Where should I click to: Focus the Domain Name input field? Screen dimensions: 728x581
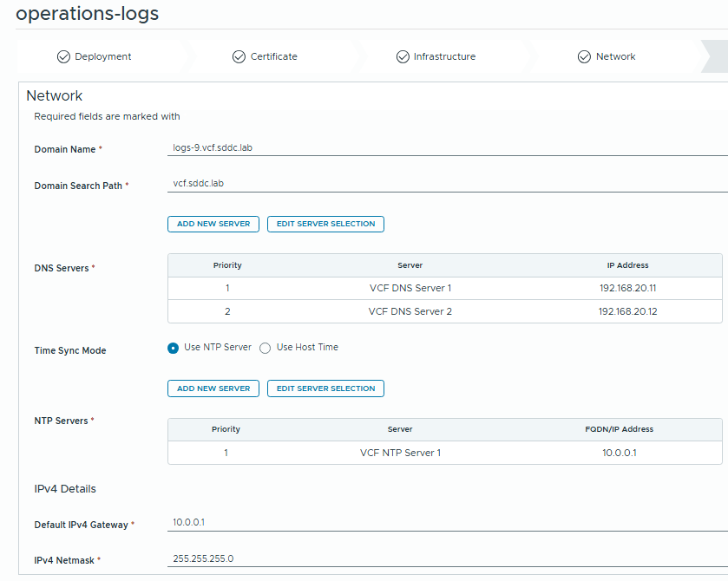pos(447,147)
